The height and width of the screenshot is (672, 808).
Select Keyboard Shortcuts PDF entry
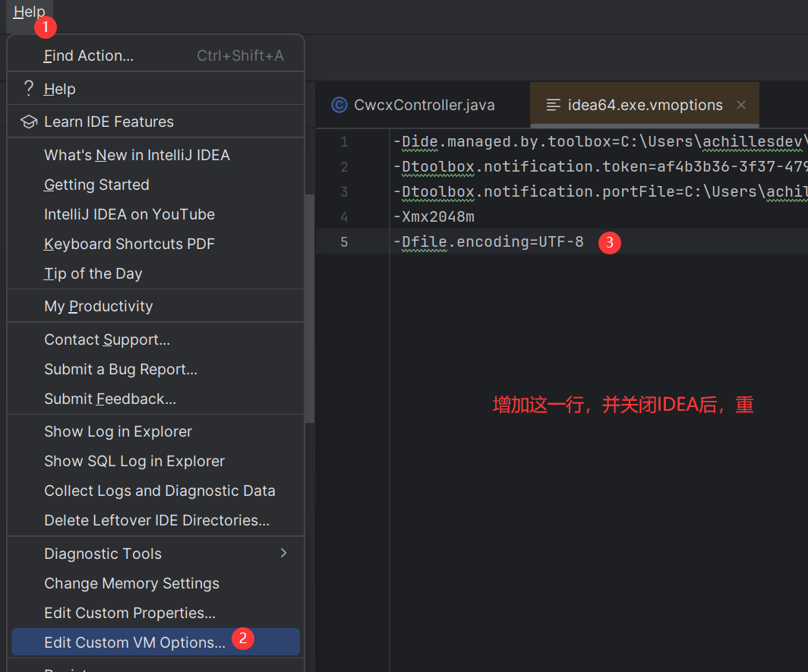(x=129, y=244)
